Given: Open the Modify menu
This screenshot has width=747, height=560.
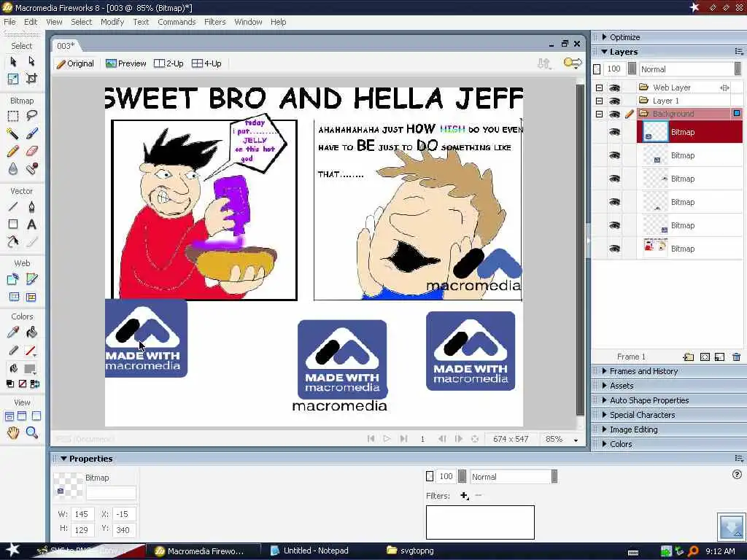Looking at the screenshot, I should pyautogui.click(x=112, y=22).
